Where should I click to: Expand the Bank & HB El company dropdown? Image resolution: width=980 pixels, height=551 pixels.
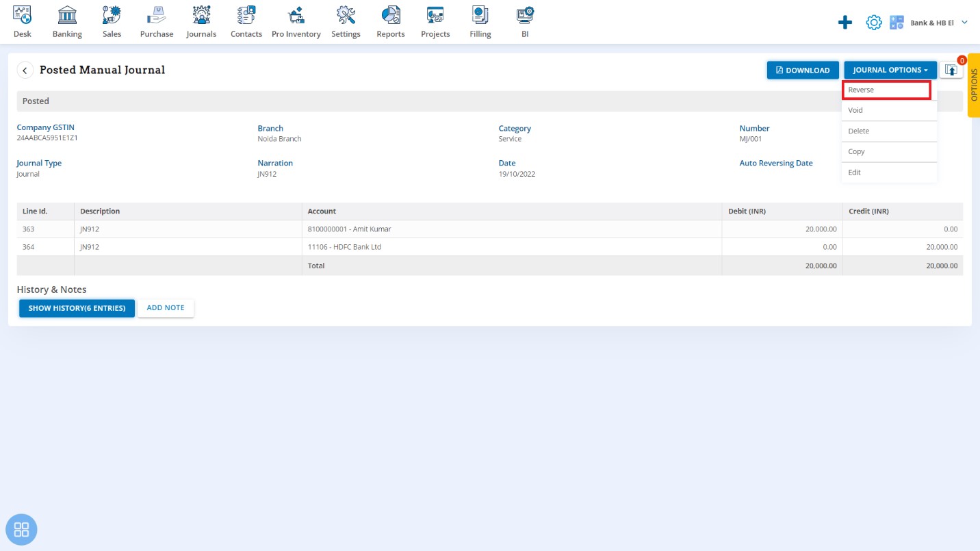coord(938,23)
